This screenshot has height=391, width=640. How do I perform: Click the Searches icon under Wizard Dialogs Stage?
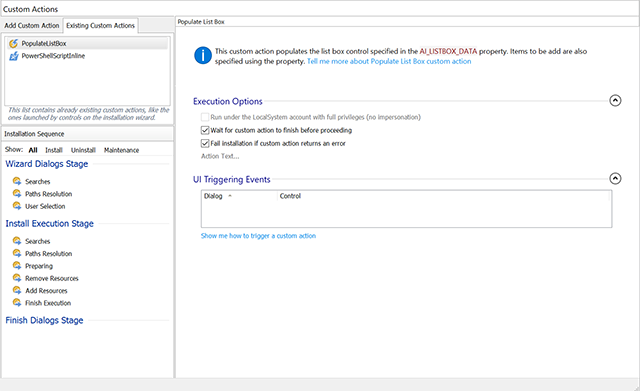17,181
